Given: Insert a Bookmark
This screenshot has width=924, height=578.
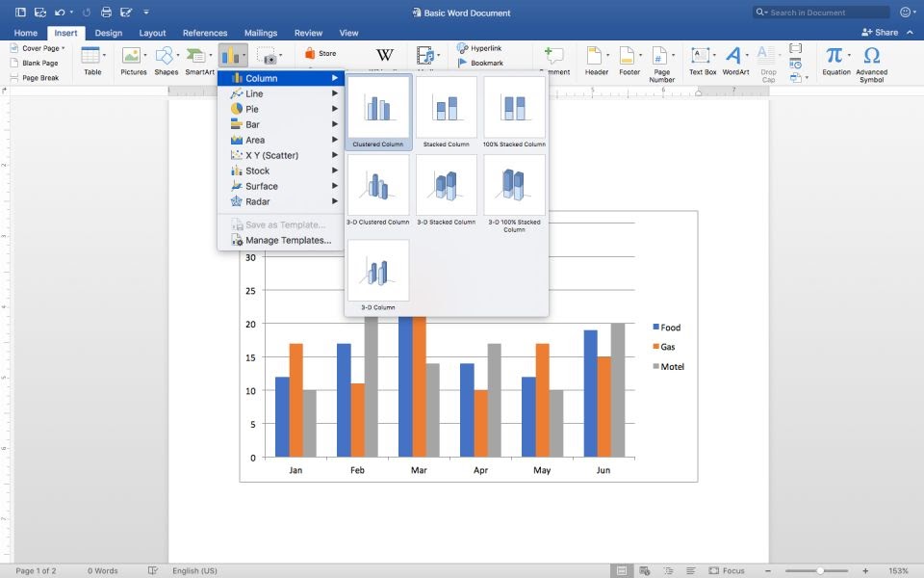Looking at the screenshot, I should pos(480,64).
